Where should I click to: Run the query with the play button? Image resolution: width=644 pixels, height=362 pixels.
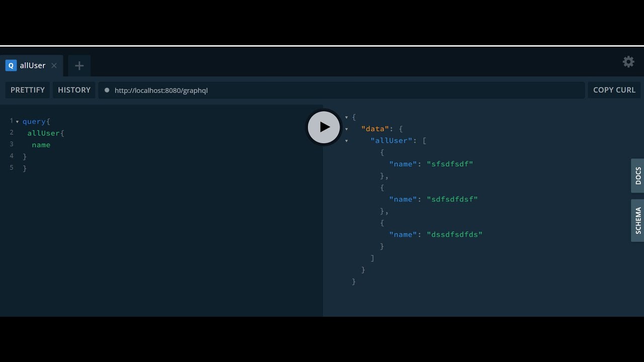324,127
